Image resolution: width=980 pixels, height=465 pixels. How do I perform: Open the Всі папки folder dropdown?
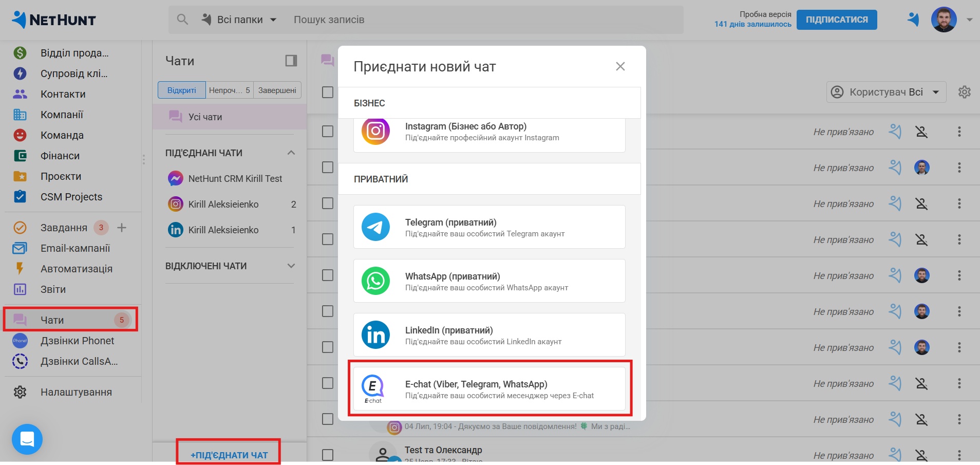point(240,20)
